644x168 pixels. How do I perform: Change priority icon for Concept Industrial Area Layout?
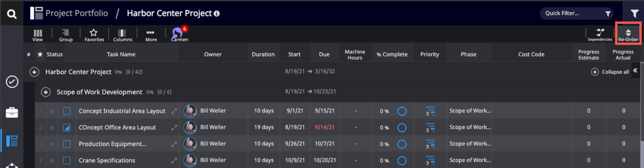430,111
